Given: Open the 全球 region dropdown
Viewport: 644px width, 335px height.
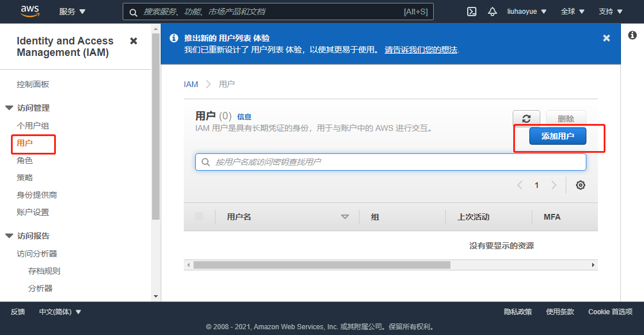Looking at the screenshot, I should click(573, 12).
